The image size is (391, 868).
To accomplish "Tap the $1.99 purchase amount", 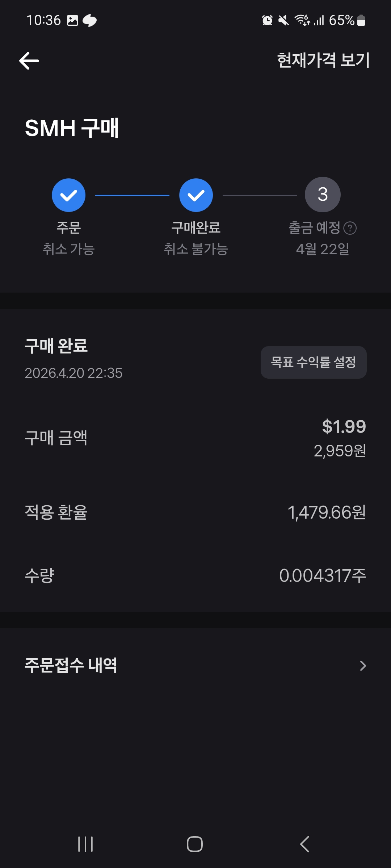I will pos(344,426).
